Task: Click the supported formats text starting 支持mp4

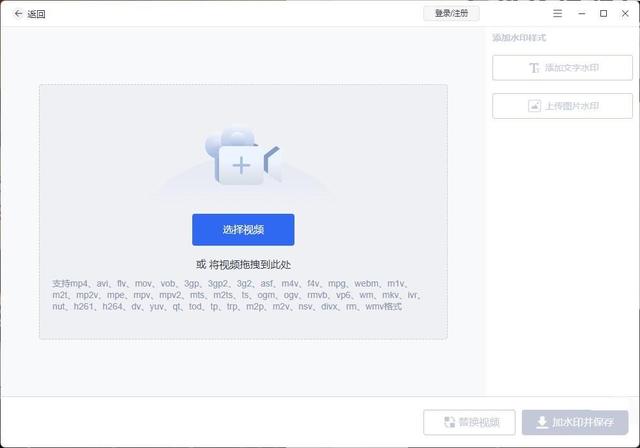Action: [x=237, y=295]
